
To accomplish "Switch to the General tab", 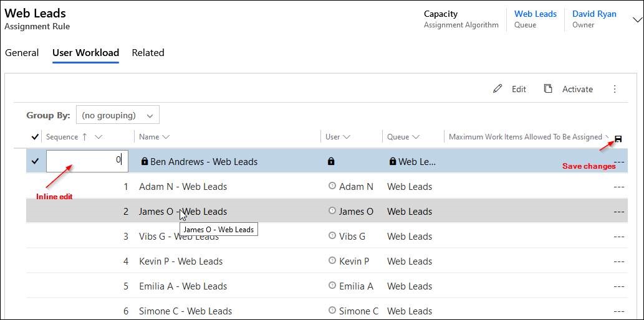I will 22,53.
